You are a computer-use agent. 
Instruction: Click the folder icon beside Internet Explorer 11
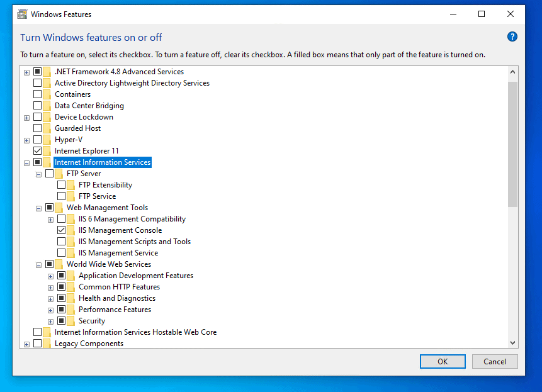(47, 151)
